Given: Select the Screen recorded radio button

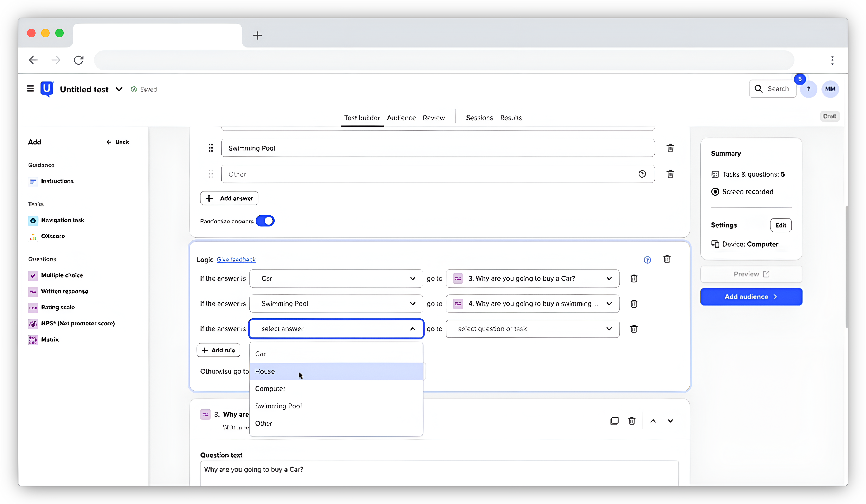Looking at the screenshot, I should pos(716,192).
